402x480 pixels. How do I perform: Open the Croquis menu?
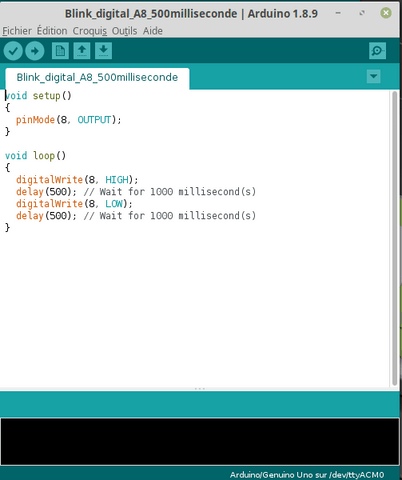90,31
